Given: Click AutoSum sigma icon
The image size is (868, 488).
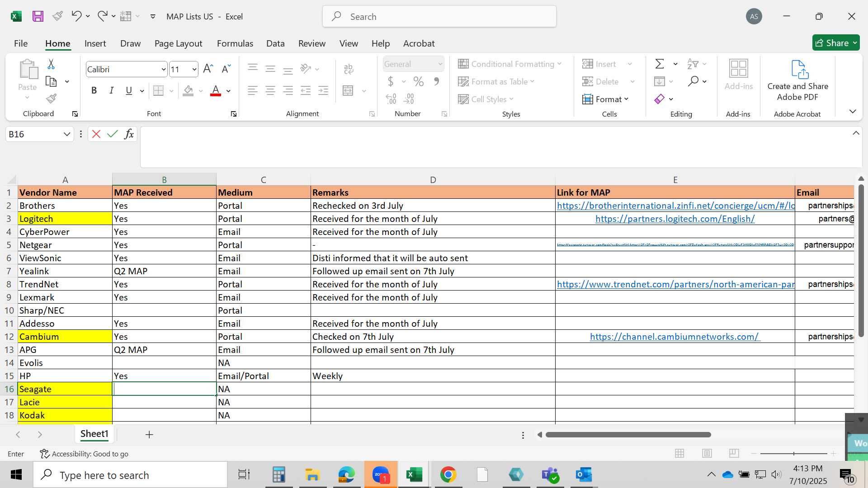Looking at the screenshot, I should 660,64.
